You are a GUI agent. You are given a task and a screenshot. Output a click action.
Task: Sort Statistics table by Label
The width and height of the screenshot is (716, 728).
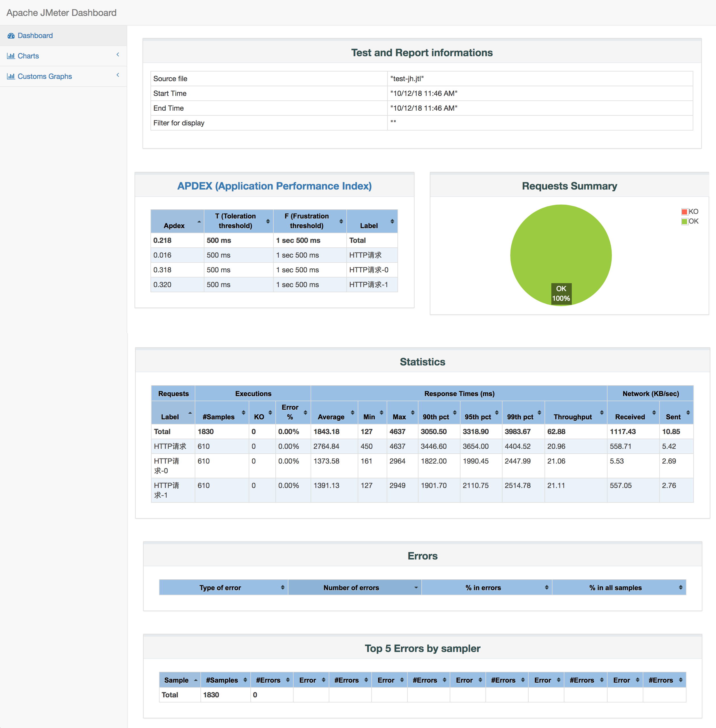tap(173, 413)
